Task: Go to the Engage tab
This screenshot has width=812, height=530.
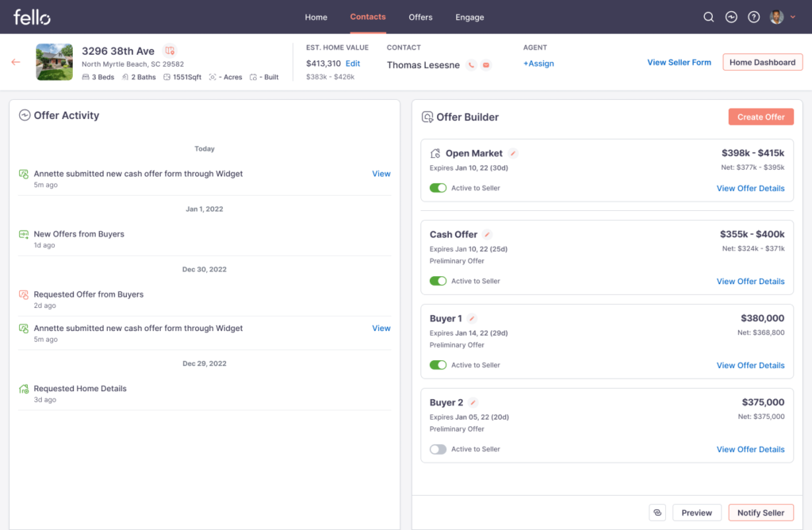Action: tap(469, 17)
